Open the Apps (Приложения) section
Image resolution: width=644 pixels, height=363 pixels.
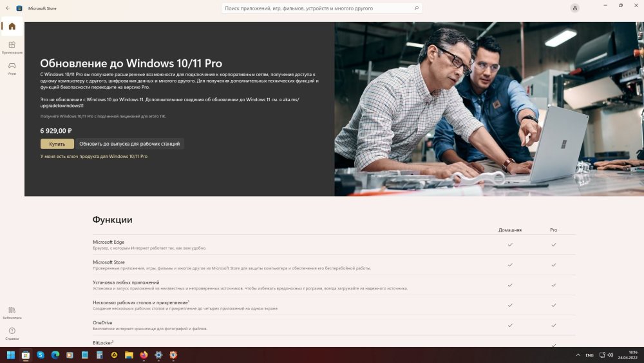tap(12, 47)
